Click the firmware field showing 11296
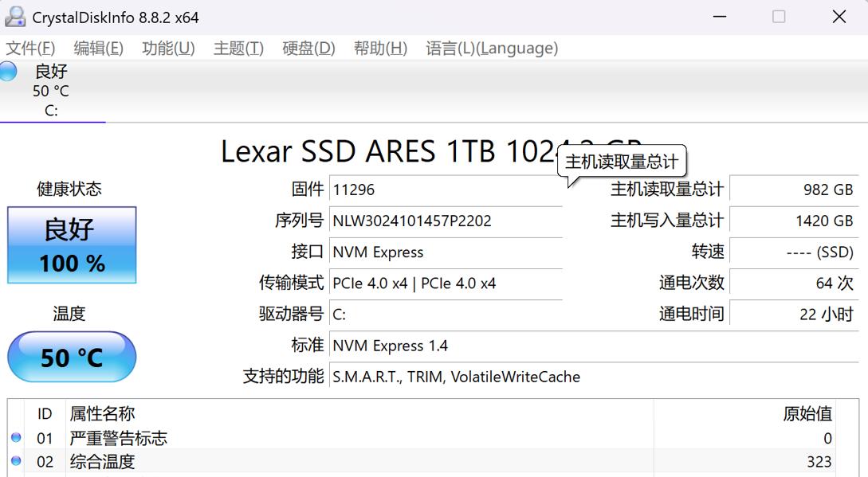868x477 pixels. click(446, 190)
